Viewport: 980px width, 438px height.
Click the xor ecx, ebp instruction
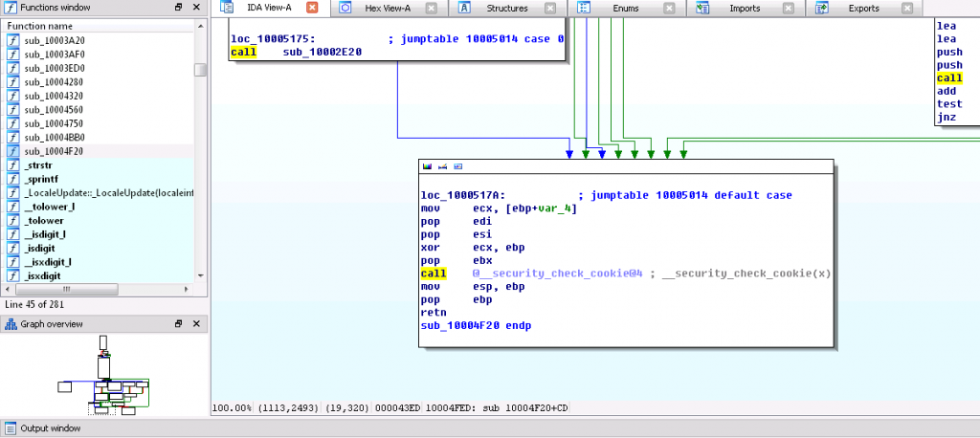473,248
